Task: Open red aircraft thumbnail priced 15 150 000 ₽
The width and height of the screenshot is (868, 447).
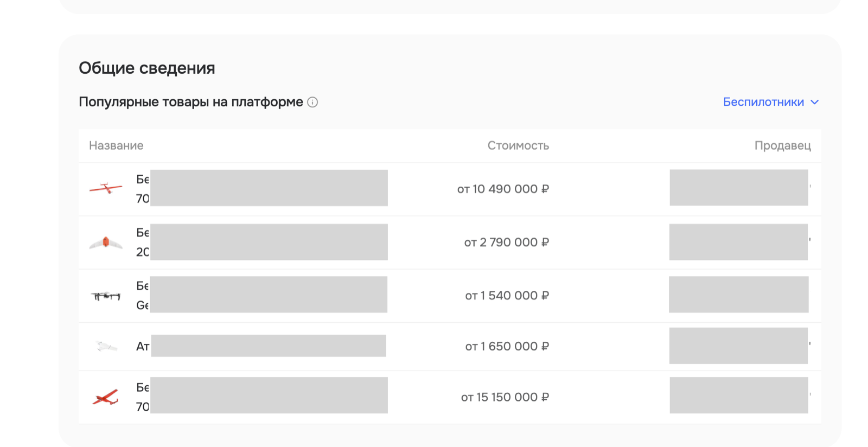Action: pyautogui.click(x=106, y=397)
